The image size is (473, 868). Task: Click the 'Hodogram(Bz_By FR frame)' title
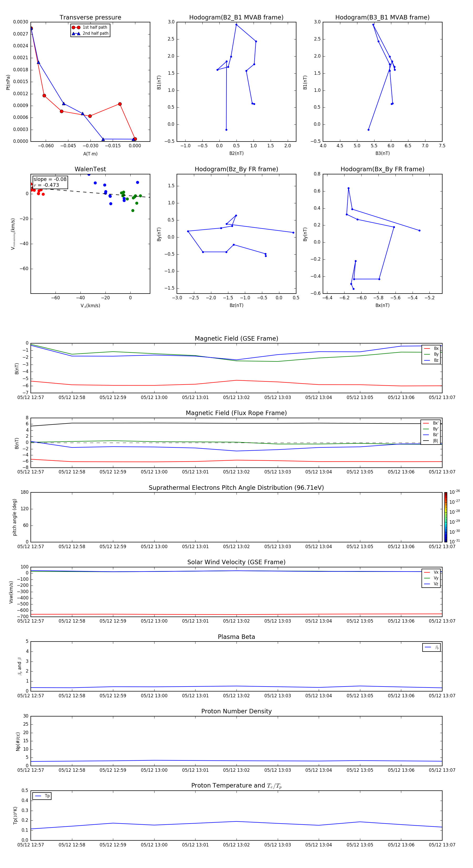(236, 169)
